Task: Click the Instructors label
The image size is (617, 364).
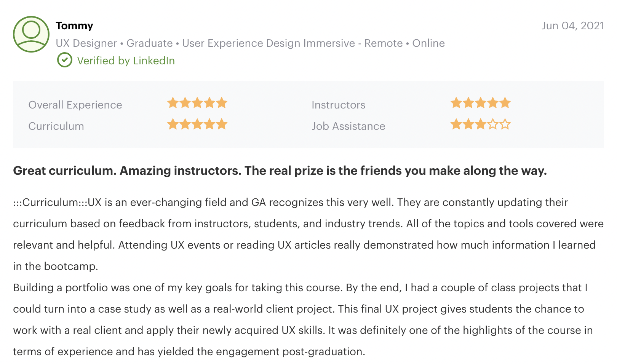Action: pyautogui.click(x=338, y=105)
